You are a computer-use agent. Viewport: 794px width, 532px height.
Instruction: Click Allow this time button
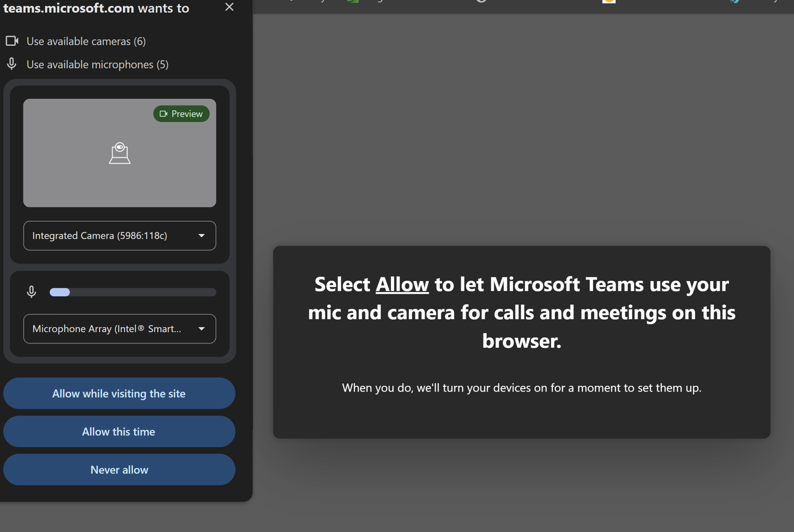[119, 431]
